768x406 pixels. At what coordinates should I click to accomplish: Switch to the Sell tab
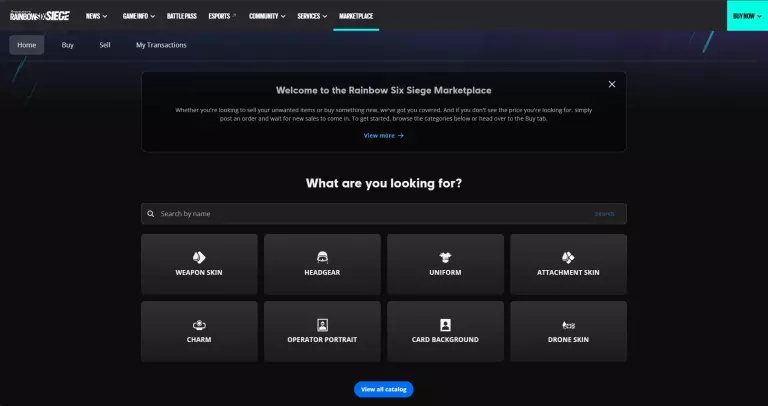pos(105,45)
